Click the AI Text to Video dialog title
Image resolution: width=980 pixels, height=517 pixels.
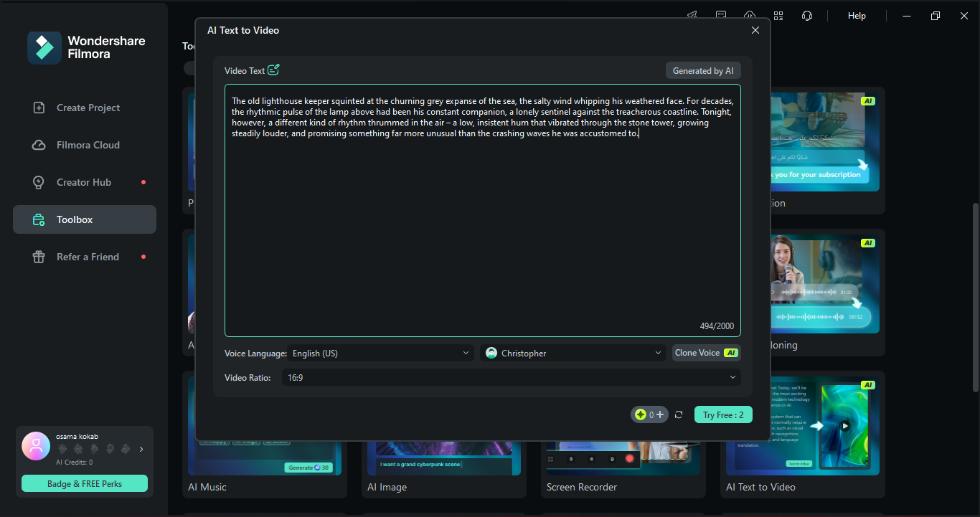pyautogui.click(x=243, y=30)
